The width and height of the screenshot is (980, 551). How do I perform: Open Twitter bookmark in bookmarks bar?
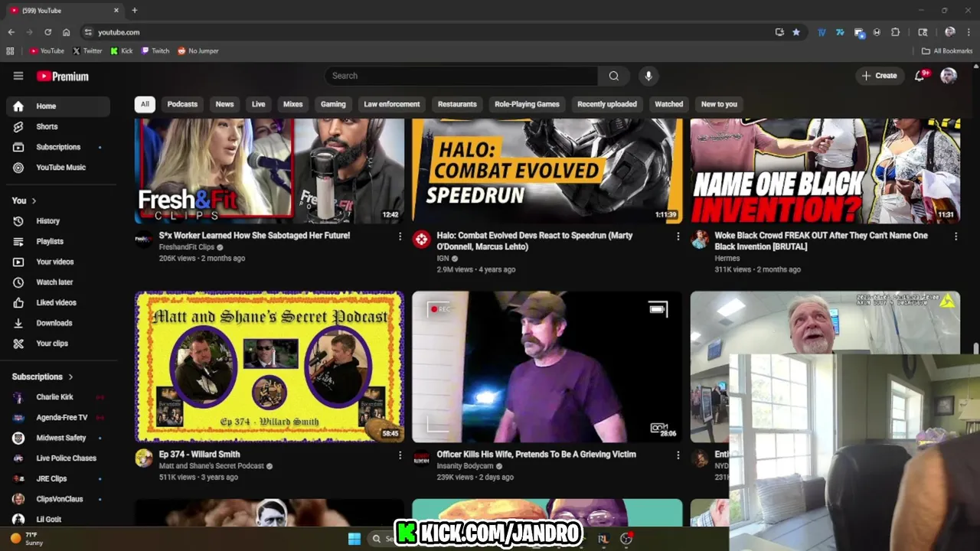tap(87, 51)
